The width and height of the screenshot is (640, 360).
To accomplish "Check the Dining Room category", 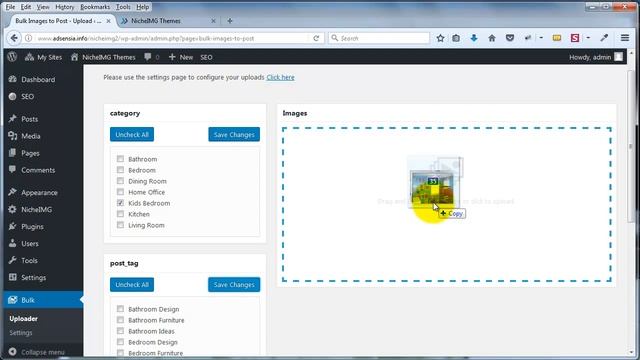I will tap(120, 181).
